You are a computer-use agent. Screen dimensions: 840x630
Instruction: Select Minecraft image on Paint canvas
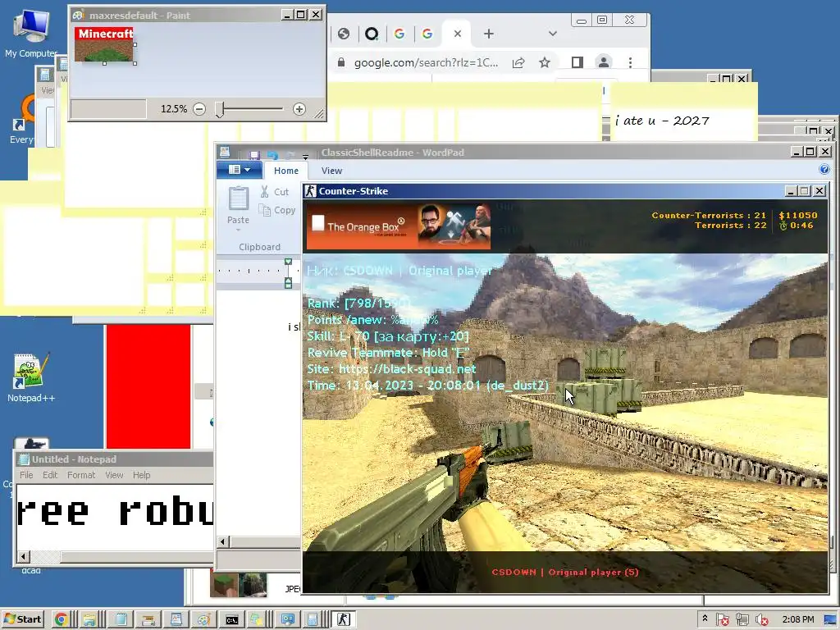point(104,44)
